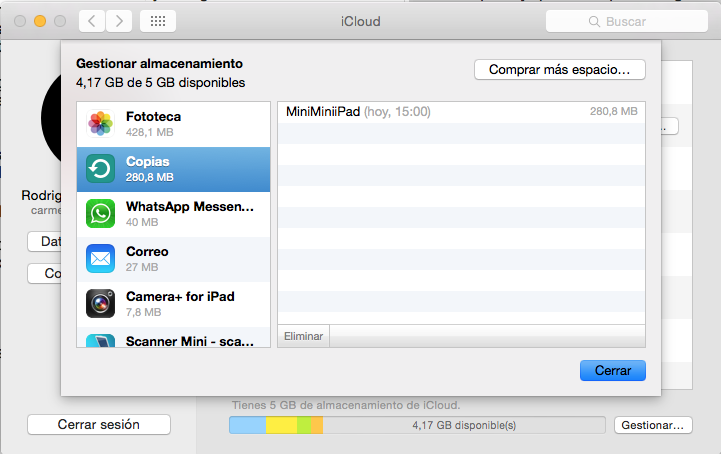This screenshot has width=721, height=454.
Task: Go back with the left arrow
Action: coord(92,21)
